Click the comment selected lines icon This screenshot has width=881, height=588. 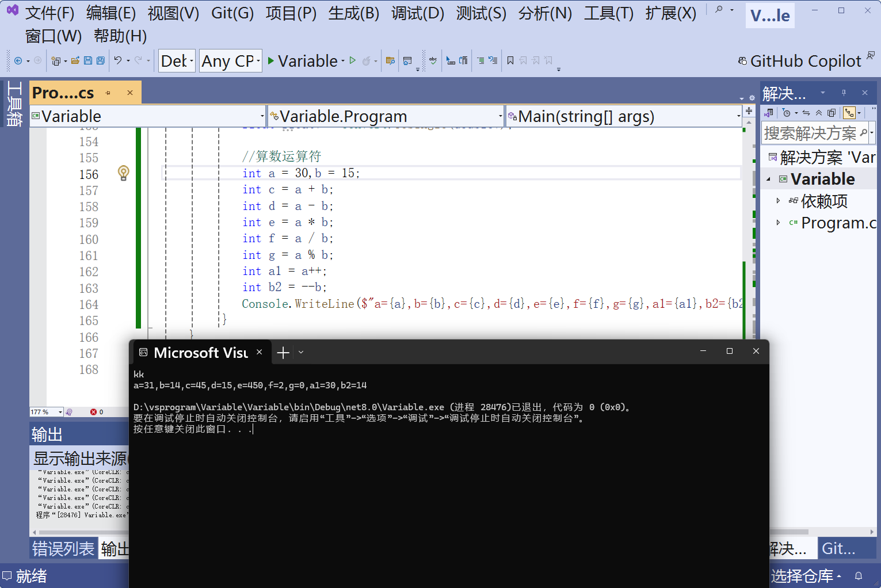click(x=480, y=60)
